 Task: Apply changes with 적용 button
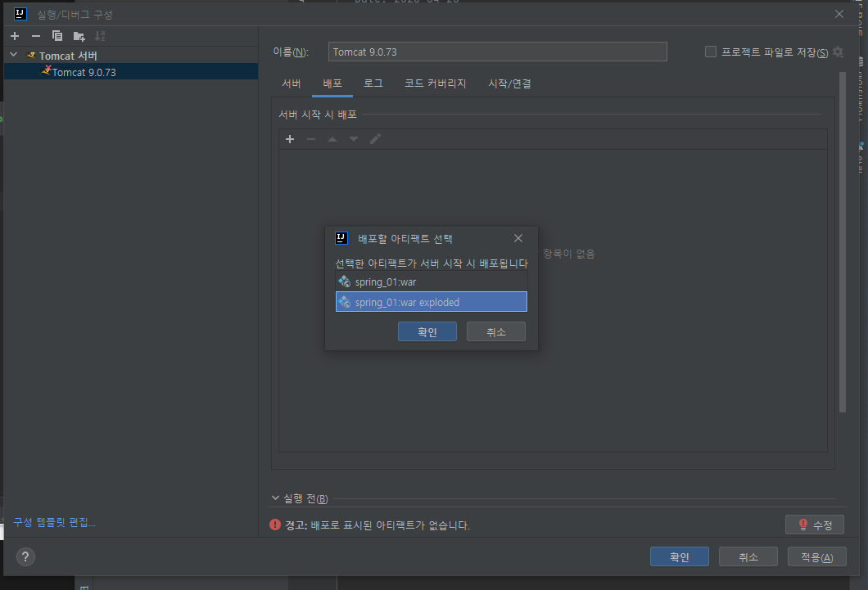click(x=817, y=556)
